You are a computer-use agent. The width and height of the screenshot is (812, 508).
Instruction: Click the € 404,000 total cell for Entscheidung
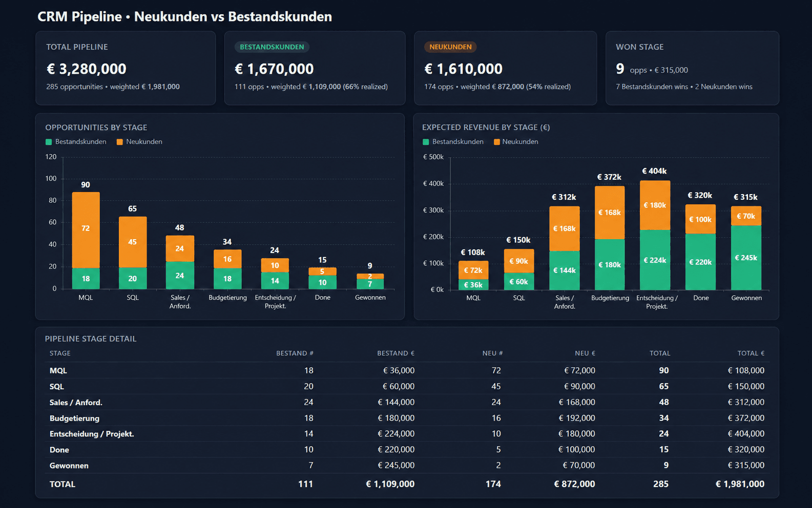(746, 434)
